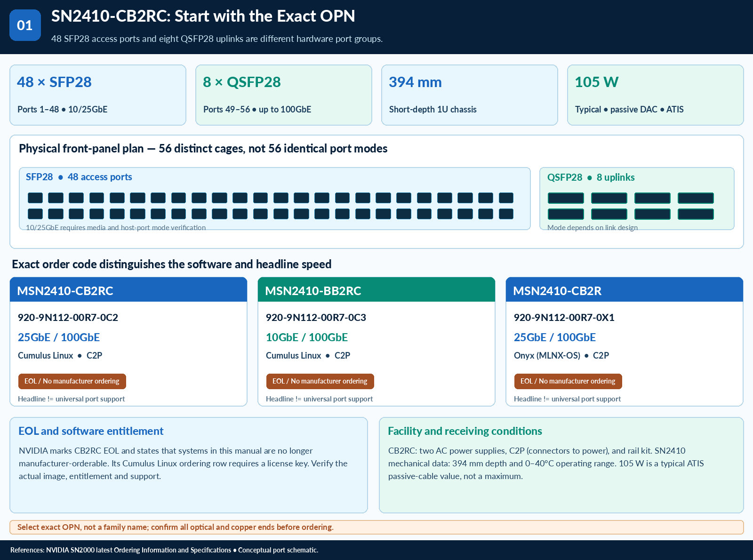Click EOL badge in the MSN2410-BB2RC card

point(320,381)
